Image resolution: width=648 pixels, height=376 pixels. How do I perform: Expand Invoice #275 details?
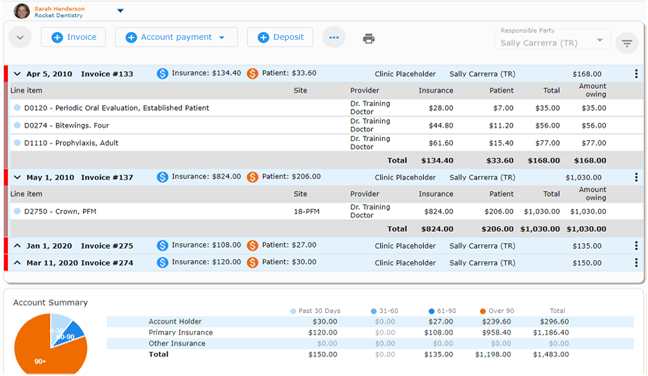[17, 246]
